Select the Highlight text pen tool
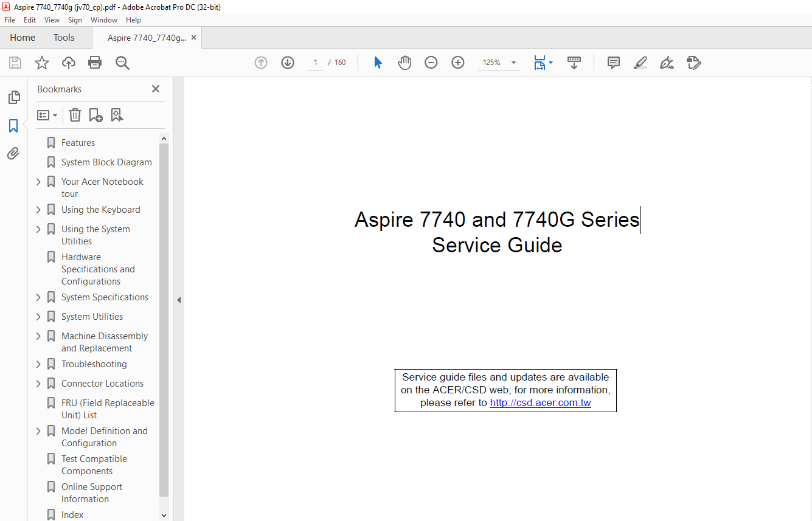This screenshot has height=521, width=812. point(640,63)
